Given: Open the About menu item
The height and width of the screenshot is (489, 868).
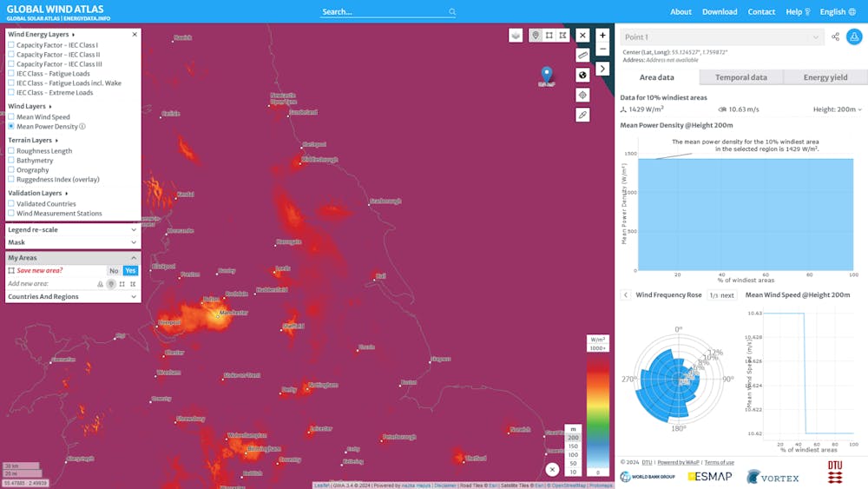Looking at the screenshot, I should point(681,11).
